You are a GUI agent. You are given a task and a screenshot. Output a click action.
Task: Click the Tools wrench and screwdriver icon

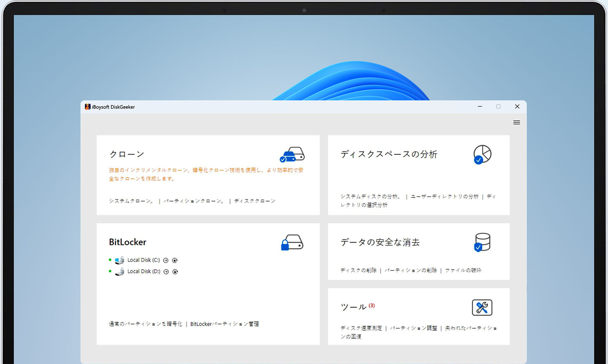coord(482,308)
